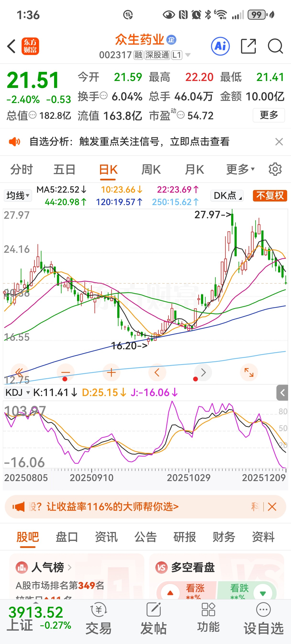Tap the megaphone icon in promo banner

click(19, 507)
